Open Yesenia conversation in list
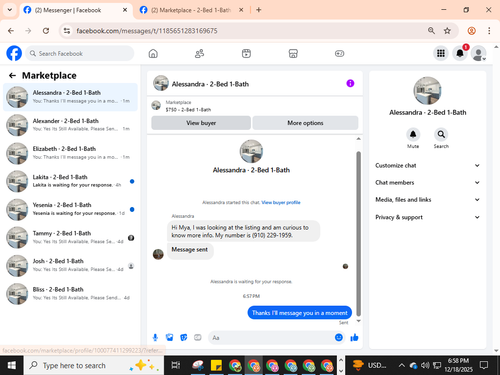 point(70,209)
